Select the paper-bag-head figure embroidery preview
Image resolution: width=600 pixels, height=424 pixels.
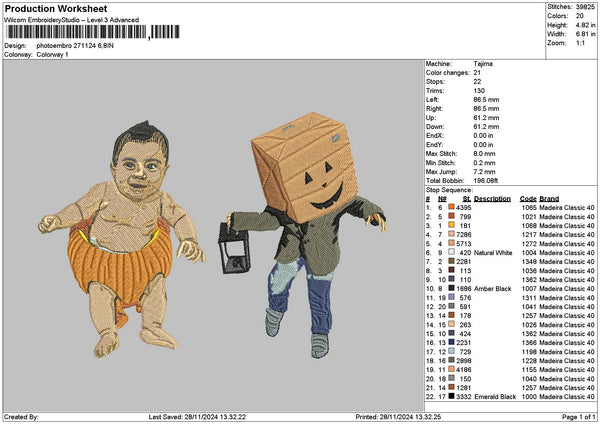click(305, 234)
